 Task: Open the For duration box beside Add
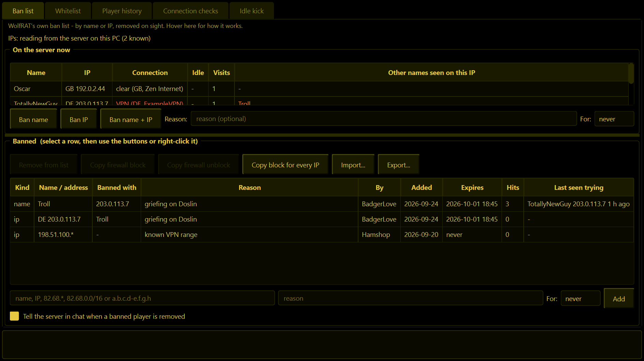[580, 299]
